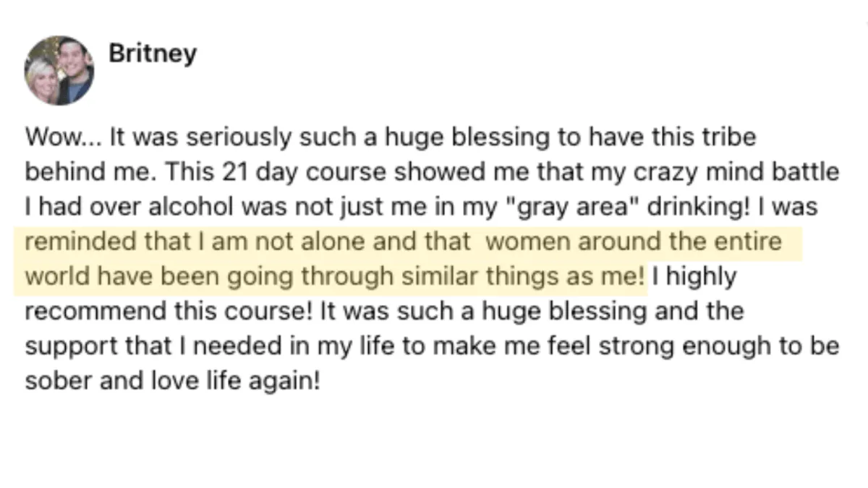Open the Britney reviewer name
Image resolution: width=868 pixels, height=488 pixels.
pyautogui.click(x=152, y=53)
